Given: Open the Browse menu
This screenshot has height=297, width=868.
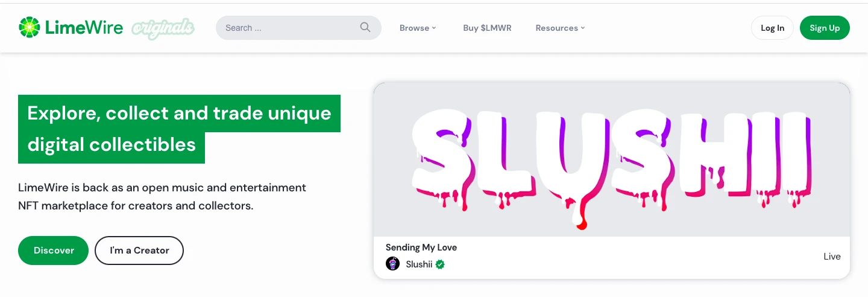Looking at the screenshot, I should coord(415,28).
